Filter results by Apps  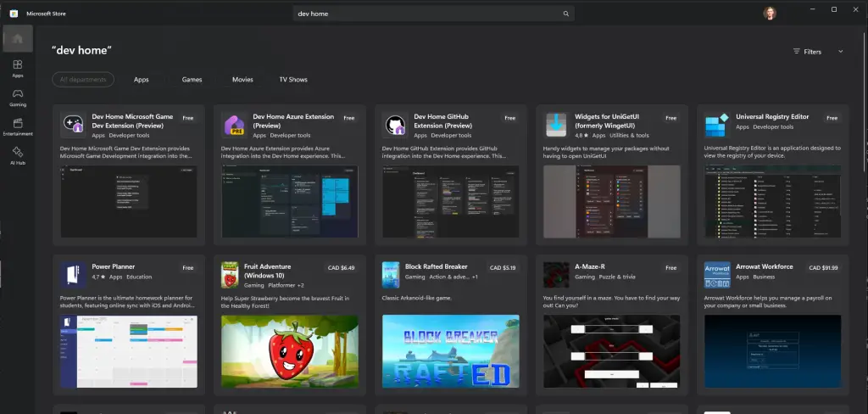pos(142,80)
